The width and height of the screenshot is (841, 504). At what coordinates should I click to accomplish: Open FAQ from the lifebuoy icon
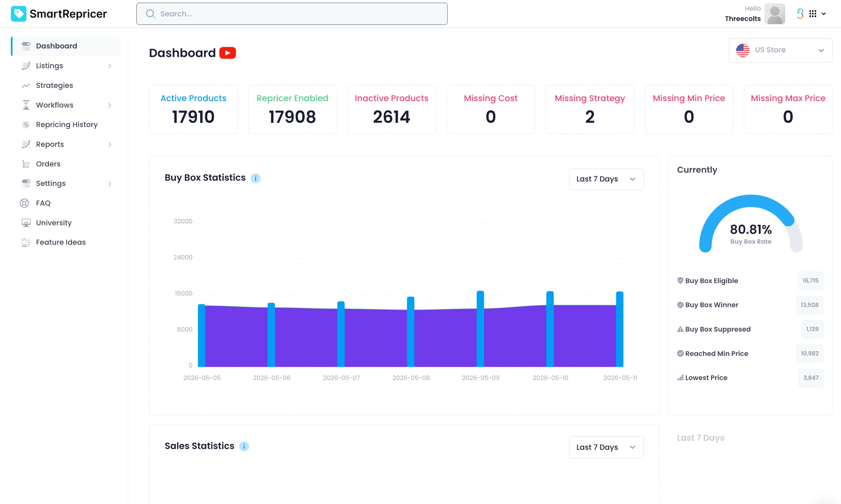24,203
